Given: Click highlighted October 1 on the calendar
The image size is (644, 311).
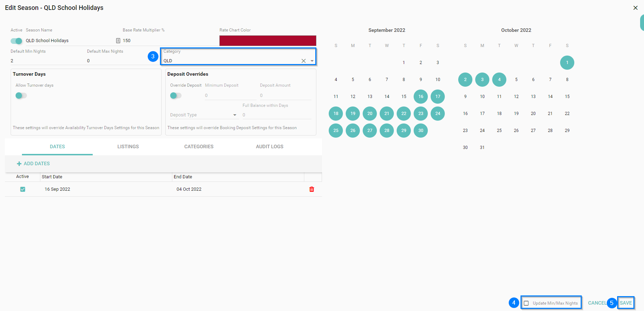Looking at the screenshot, I should (567, 63).
